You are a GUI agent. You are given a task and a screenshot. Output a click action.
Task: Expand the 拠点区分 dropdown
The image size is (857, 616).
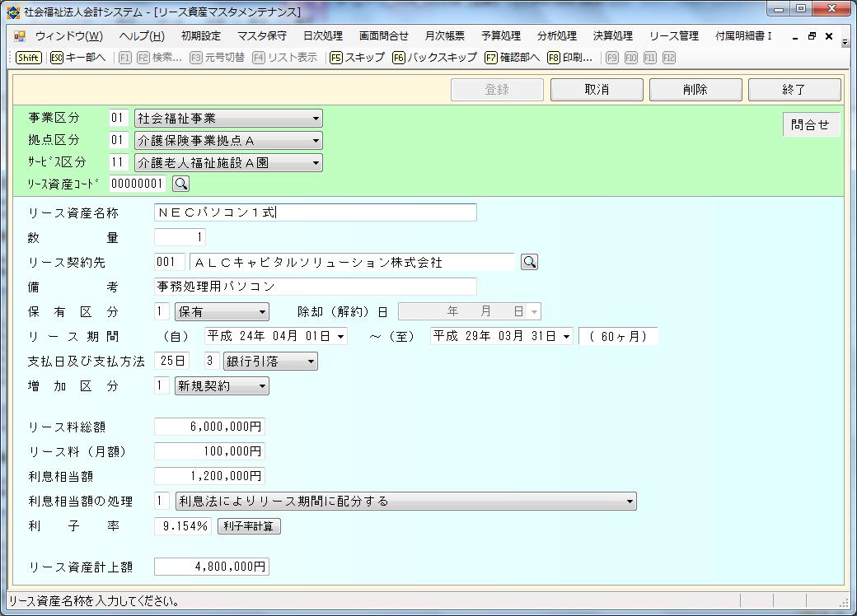pyautogui.click(x=316, y=141)
